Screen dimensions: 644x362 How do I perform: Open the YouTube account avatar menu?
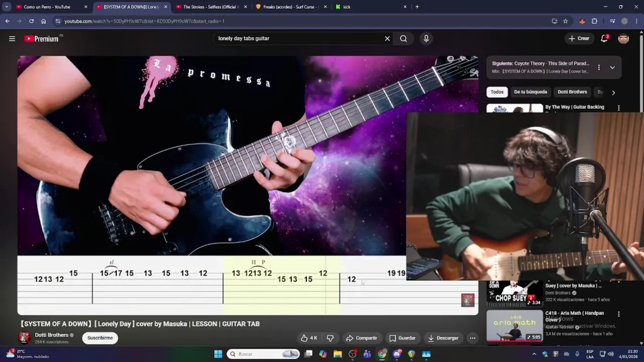623,39
